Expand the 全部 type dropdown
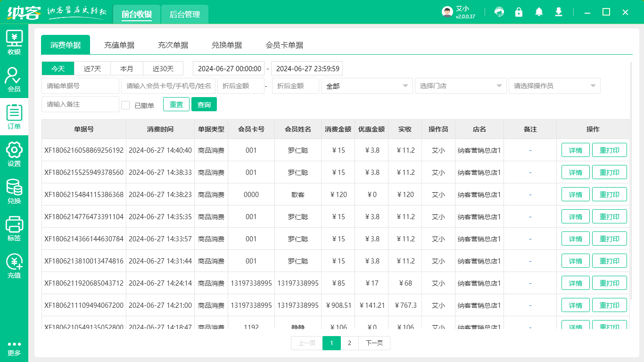644x362 pixels. point(367,86)
